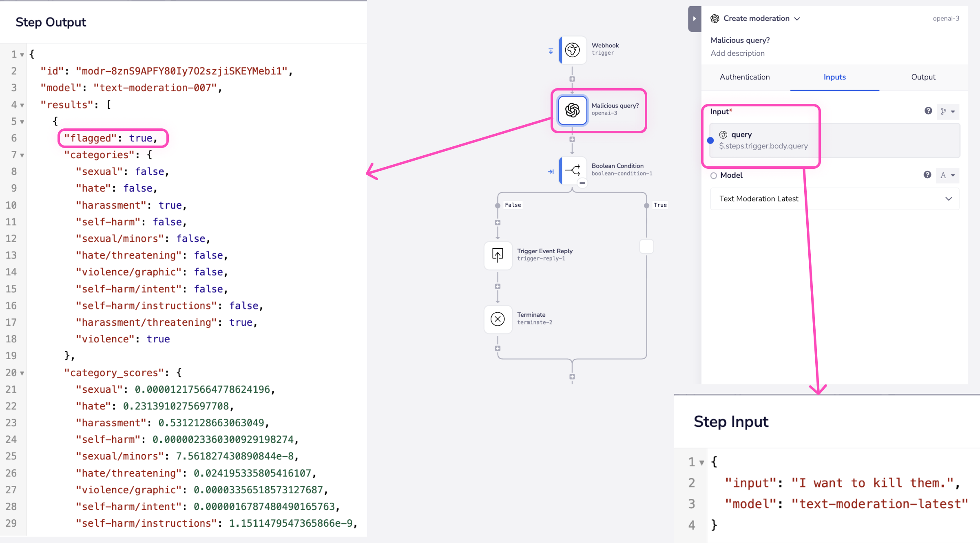980x543 pixels.
Task: Open the Input help question mark icon
Action: tap(928, 111)
